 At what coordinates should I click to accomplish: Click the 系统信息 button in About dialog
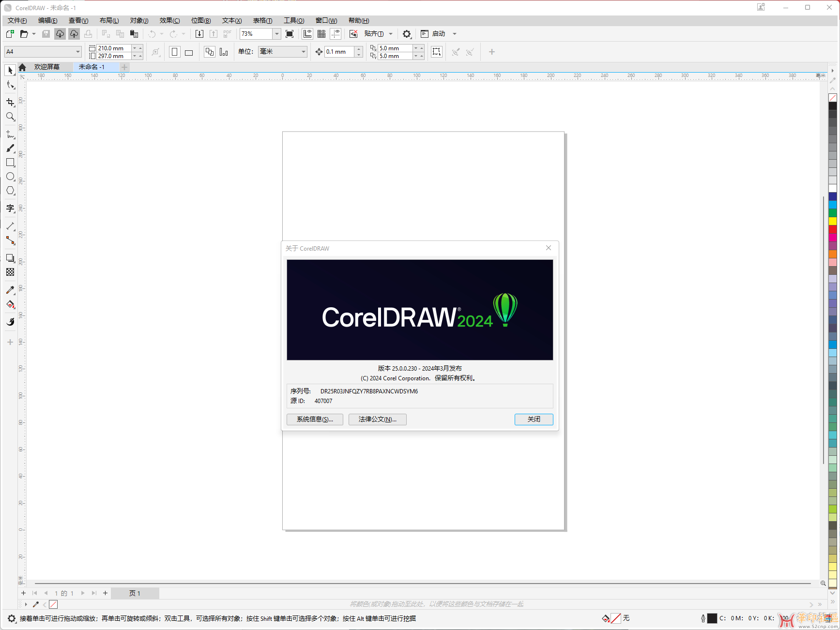(x=315, y=420)
